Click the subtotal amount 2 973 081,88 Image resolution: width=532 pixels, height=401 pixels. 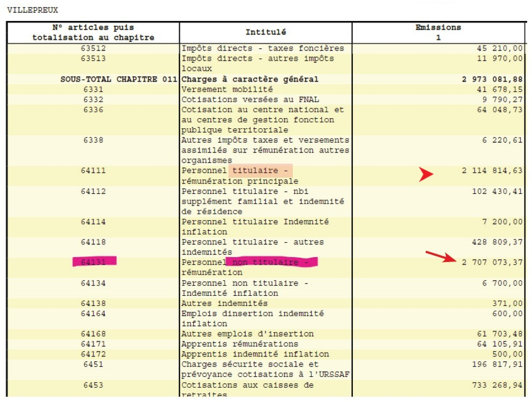pyautogui.click(x=492, y=79)
